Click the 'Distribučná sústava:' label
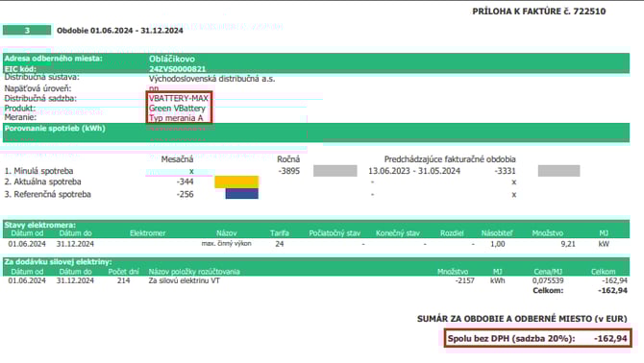 (x=42, y=77)
